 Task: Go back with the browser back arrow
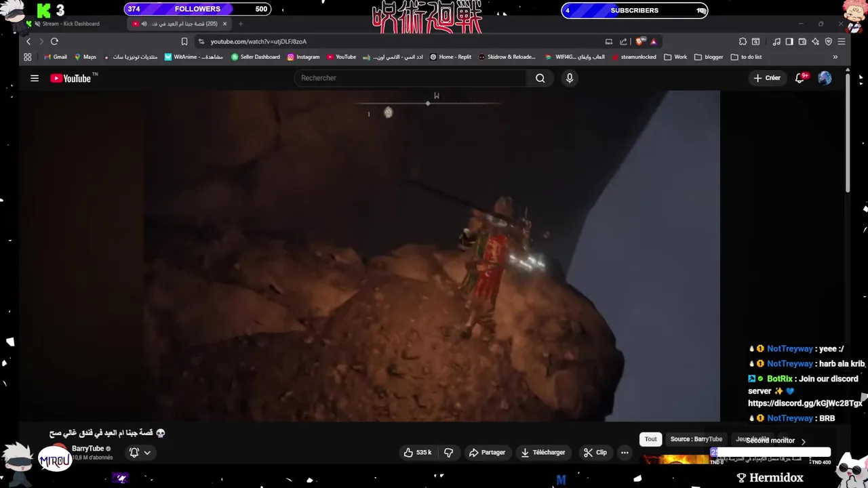[x=28, y=41]
